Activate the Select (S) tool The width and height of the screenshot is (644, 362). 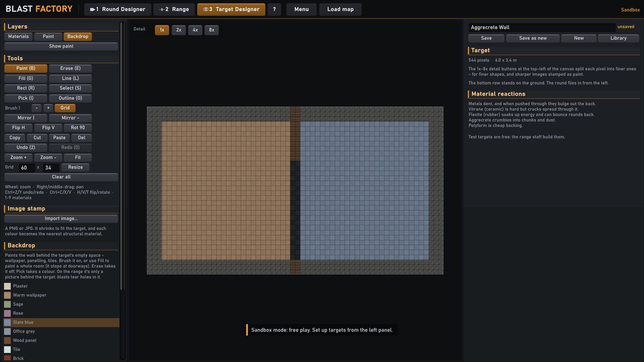[x=70, y=88]
